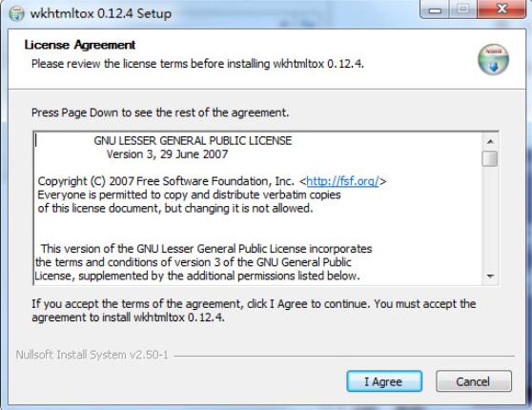Open the http://fsf.org/ link
Viewport: 532px width, 410px height.
tap(342, 181)
